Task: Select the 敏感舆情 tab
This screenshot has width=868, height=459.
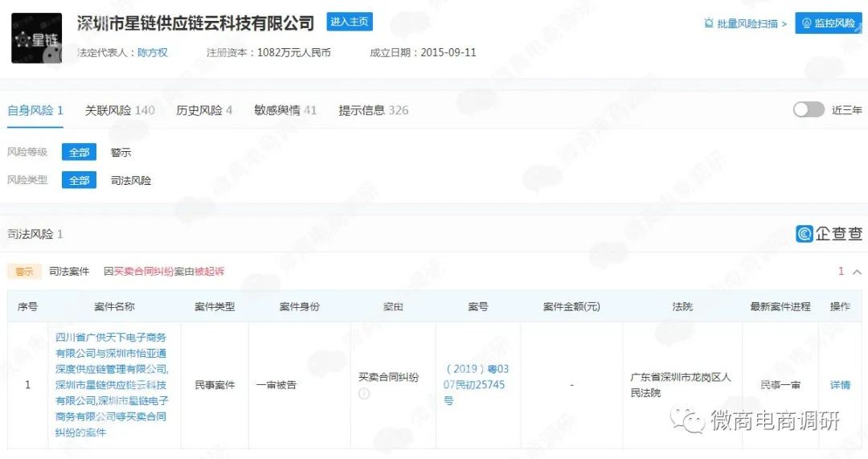Action: [x=285, y=110]
